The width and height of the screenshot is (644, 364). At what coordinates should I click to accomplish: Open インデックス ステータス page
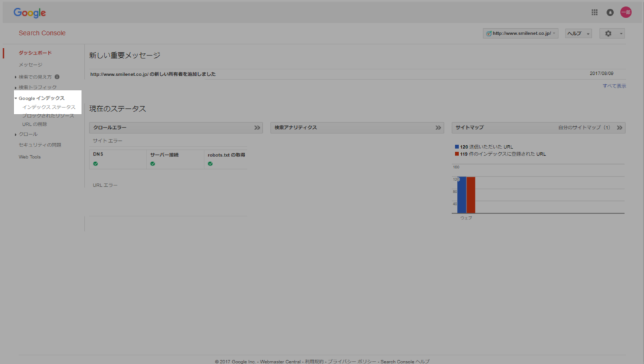click(49, 107)
